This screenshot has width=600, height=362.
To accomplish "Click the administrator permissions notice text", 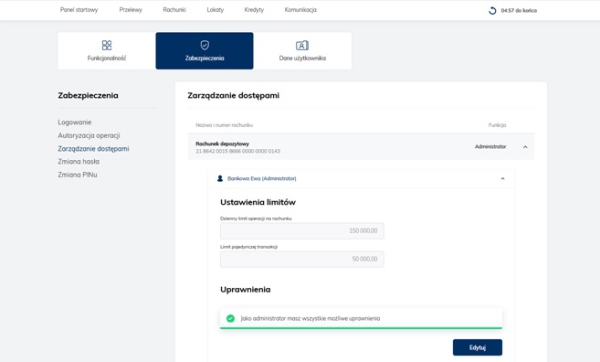I will coord(310,318).
